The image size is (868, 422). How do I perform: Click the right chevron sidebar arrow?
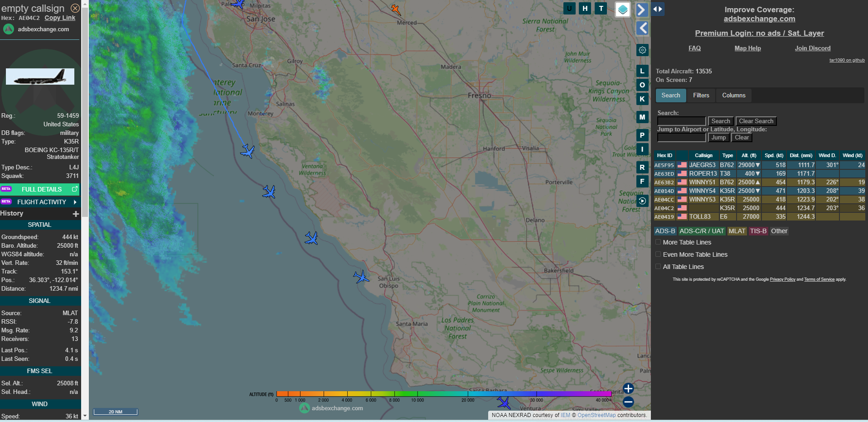click(642, 10)
